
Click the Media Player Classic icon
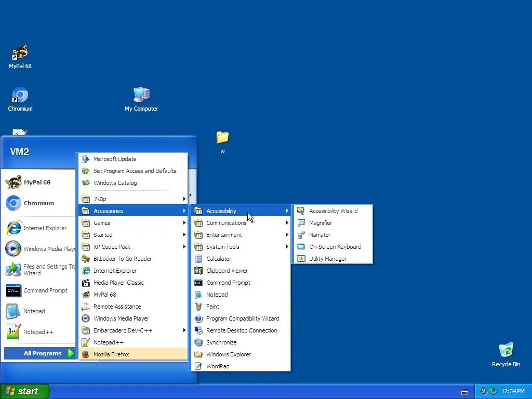[x=86, y=283]
